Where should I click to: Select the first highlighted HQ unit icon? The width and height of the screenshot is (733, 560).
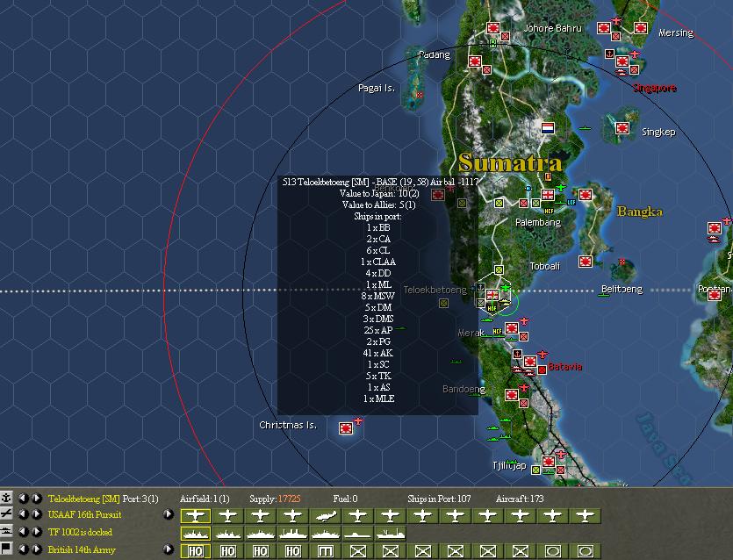tap(196, 551)
